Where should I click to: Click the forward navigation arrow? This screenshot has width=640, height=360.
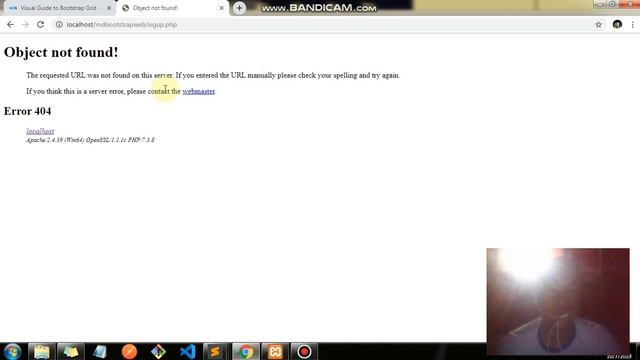pos(25,24)
